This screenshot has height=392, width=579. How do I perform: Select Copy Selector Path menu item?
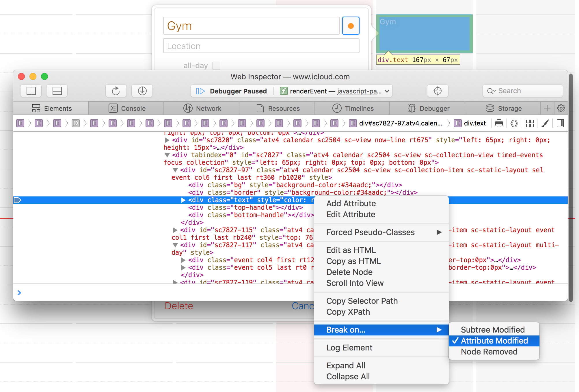pyautogui.click(x=362, y=301)
